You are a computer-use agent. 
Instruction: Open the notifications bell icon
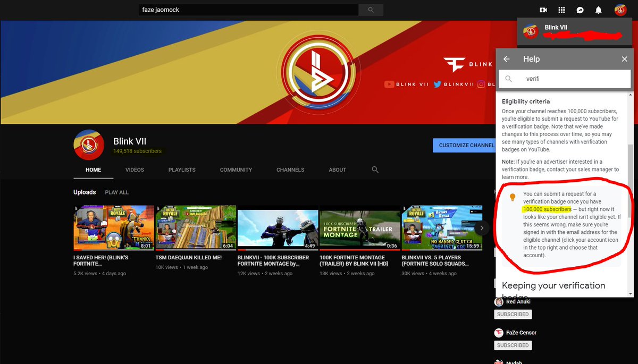599,10
